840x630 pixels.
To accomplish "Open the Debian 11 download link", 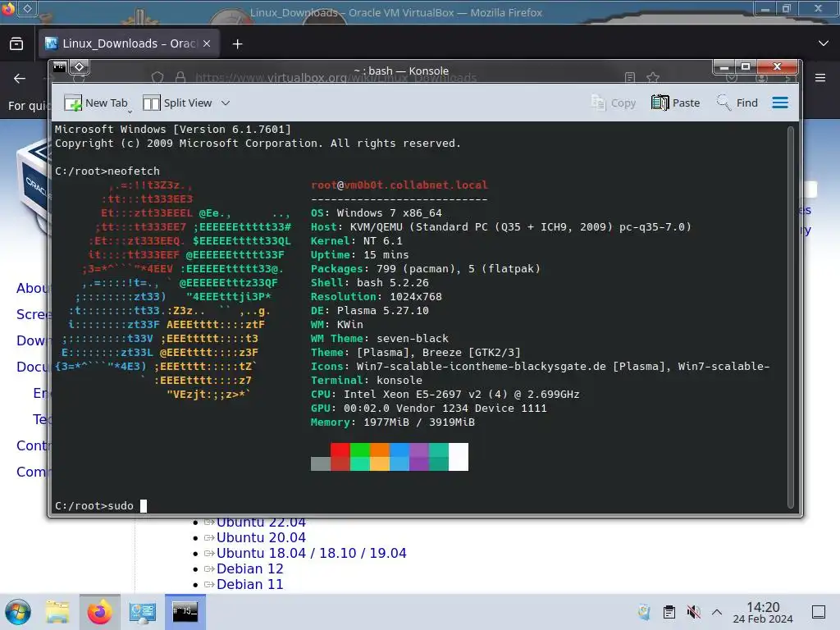I will [249, 584].
